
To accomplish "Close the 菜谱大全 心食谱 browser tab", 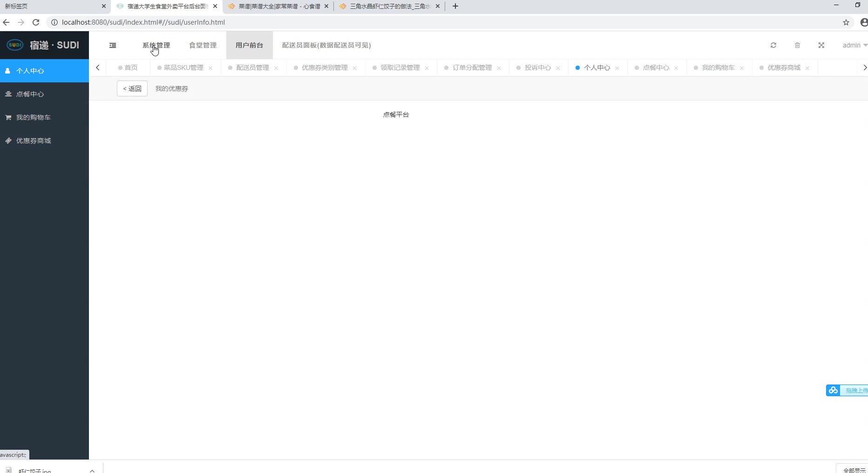I will [x=326, y=6].
